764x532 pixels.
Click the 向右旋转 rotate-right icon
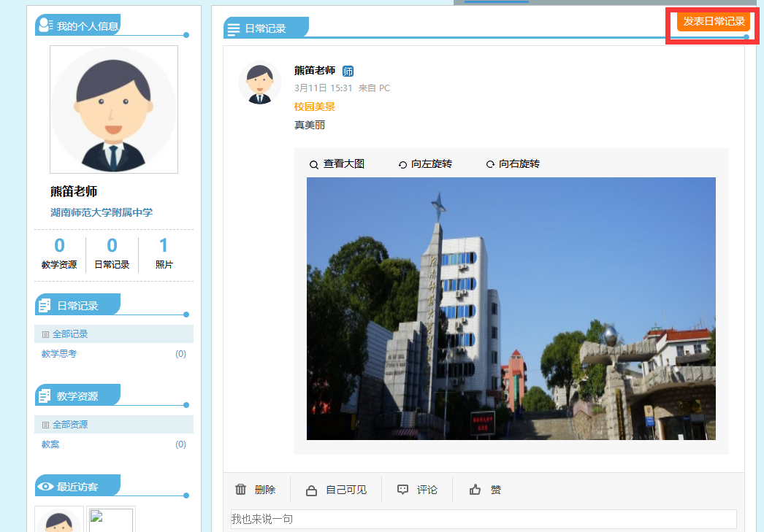tap(490, 165)
